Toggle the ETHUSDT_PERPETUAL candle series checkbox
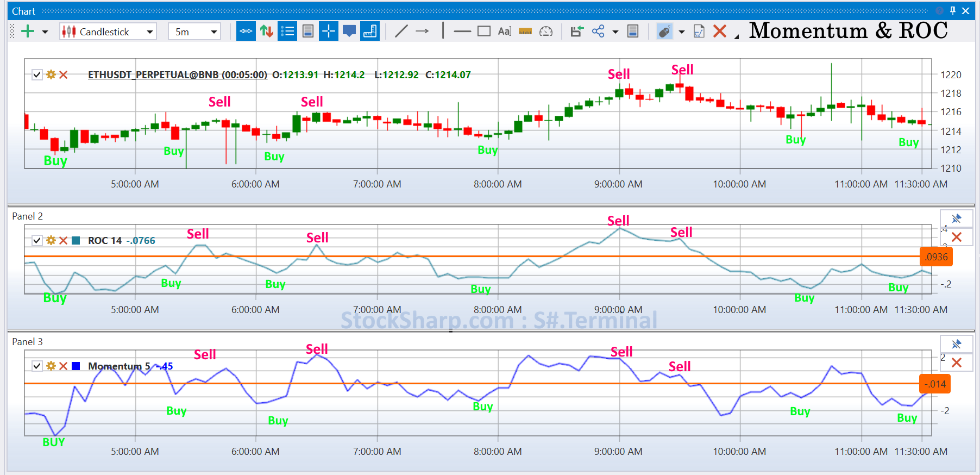980x475 pixels. pyautogui.click(x=37, y=74)
